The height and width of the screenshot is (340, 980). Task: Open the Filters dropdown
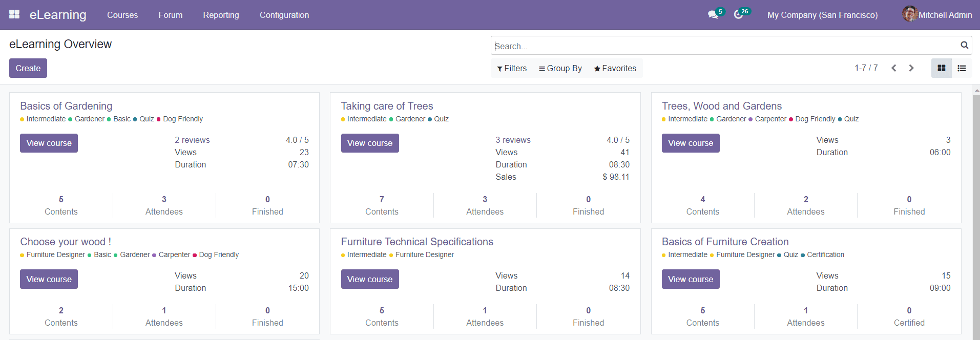tap(512, 69)
